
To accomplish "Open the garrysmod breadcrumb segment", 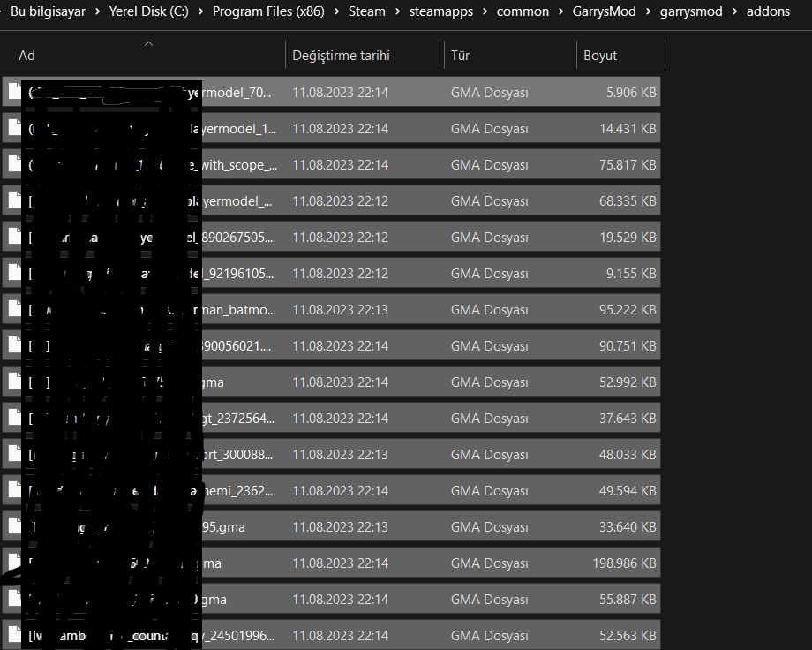I will pyautogui.click(x=691, y=11).
